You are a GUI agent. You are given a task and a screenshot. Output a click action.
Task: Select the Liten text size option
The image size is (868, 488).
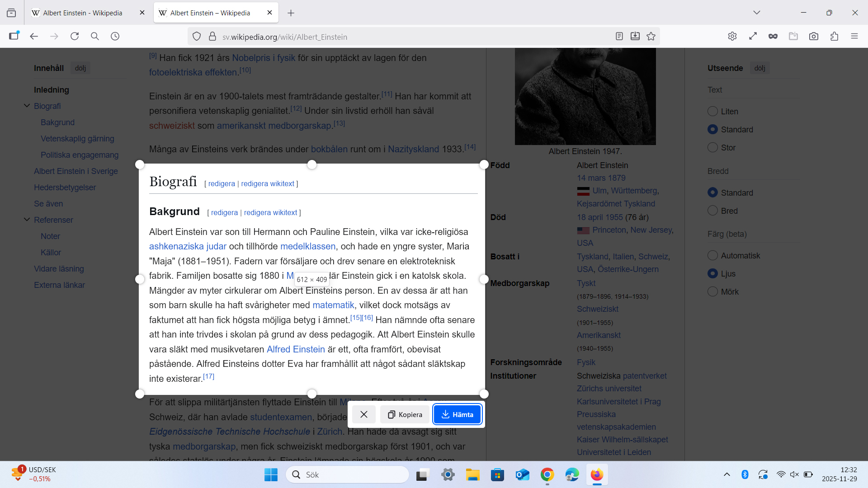point(712,111)
